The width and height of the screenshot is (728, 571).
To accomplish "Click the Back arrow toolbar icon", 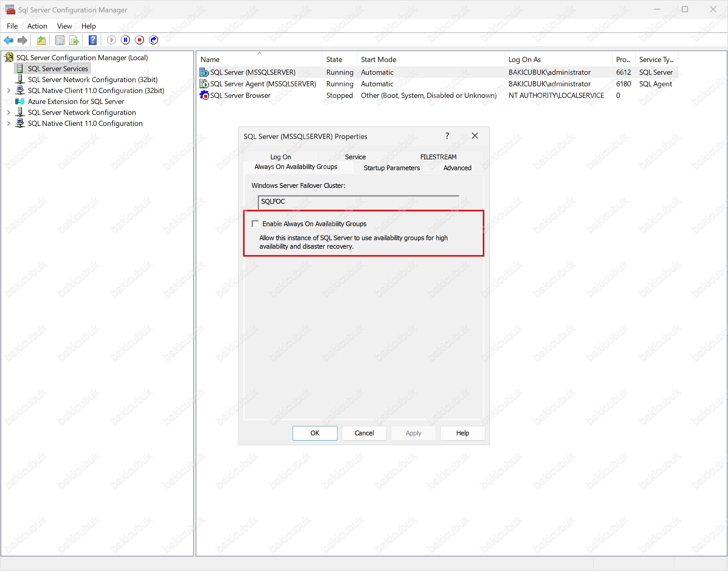I will click(x=8, y=40).
